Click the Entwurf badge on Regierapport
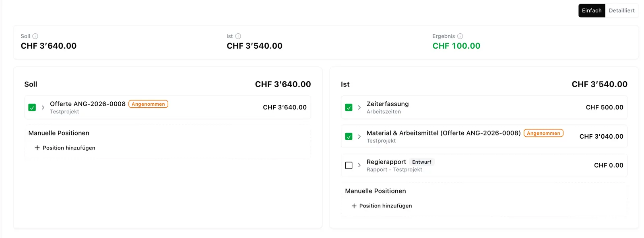The image size is (644, 238). 421,162
